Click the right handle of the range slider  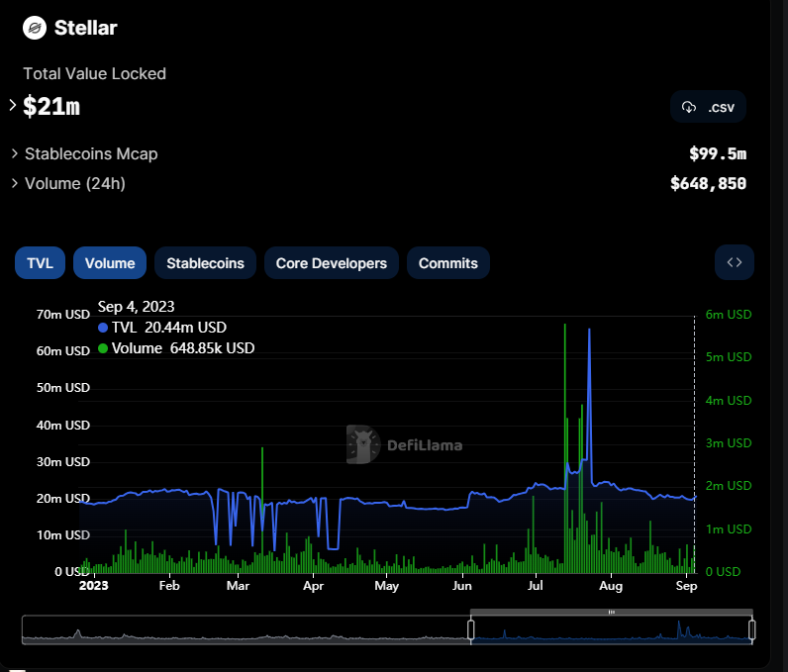[x=752, y=629]
